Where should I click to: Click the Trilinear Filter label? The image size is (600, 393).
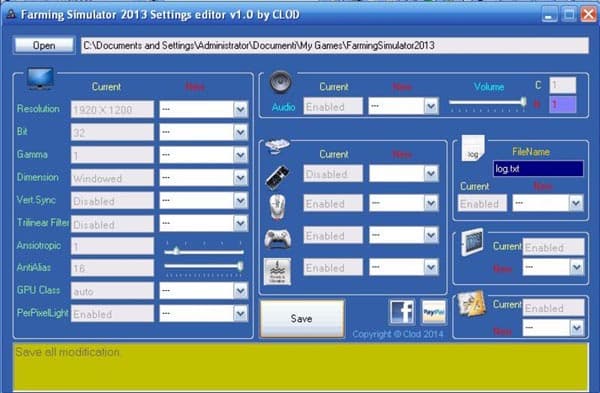pyautogui.click(x=43, y=222)
